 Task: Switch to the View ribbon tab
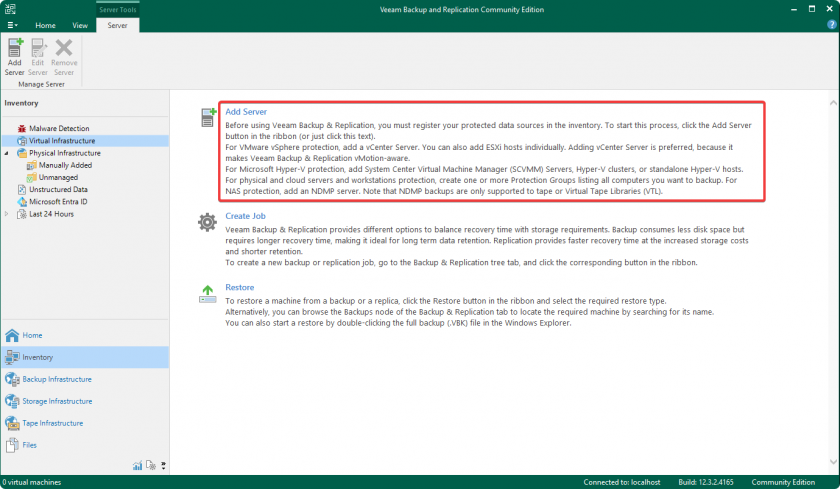pos(80,25)
